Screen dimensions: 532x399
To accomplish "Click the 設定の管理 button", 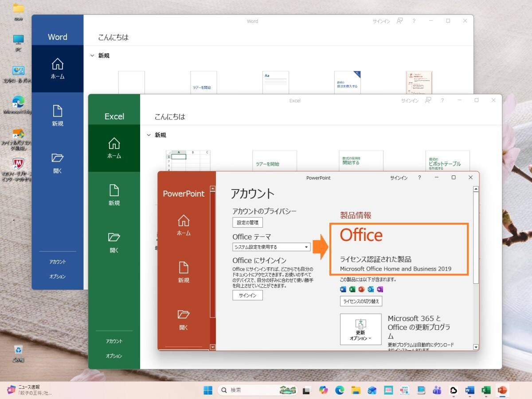I will (x=247, y=222).
